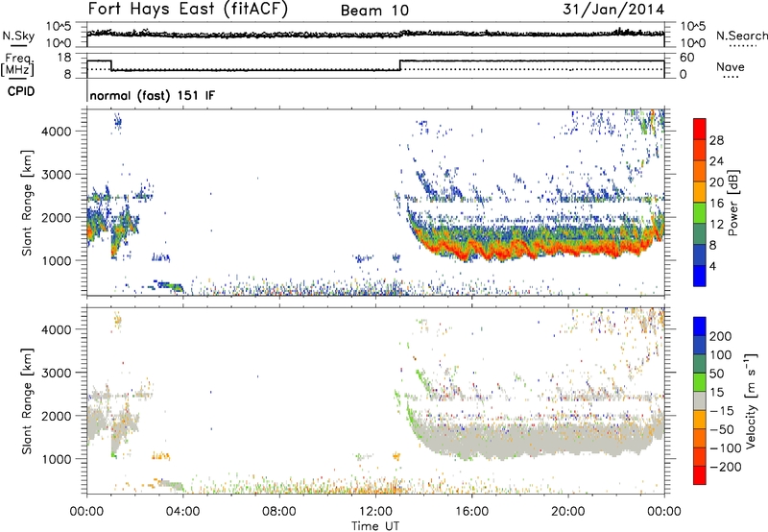Click the "CPID" label
The height and width of the screenshot is (532, 768).
[x=21, y=91]
